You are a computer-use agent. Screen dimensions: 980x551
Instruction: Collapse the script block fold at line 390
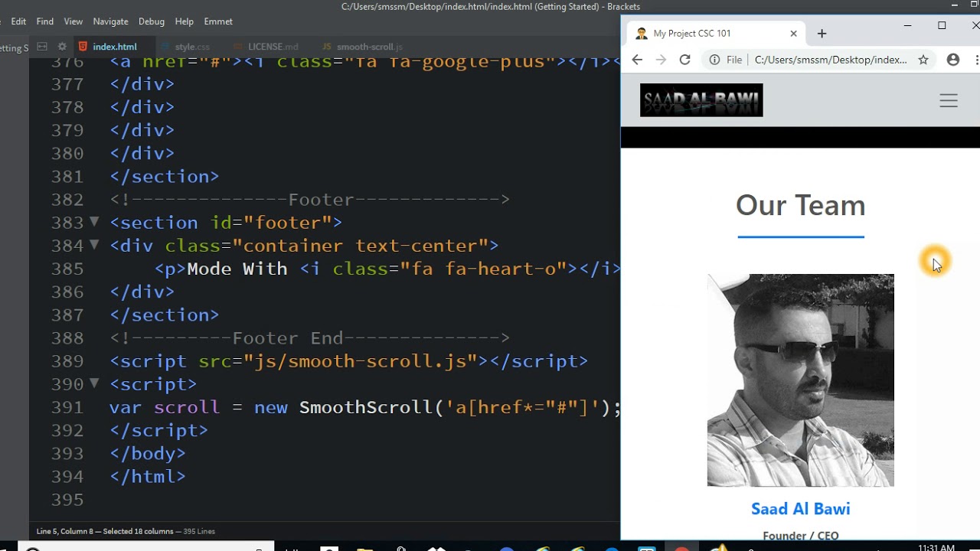[x=94, y=383]
